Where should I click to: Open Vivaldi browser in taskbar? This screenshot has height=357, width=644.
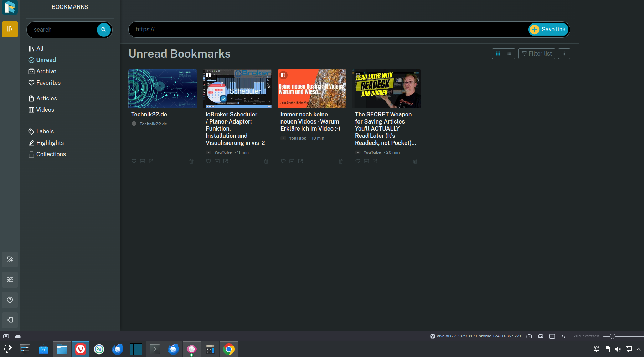click(81, 349)
